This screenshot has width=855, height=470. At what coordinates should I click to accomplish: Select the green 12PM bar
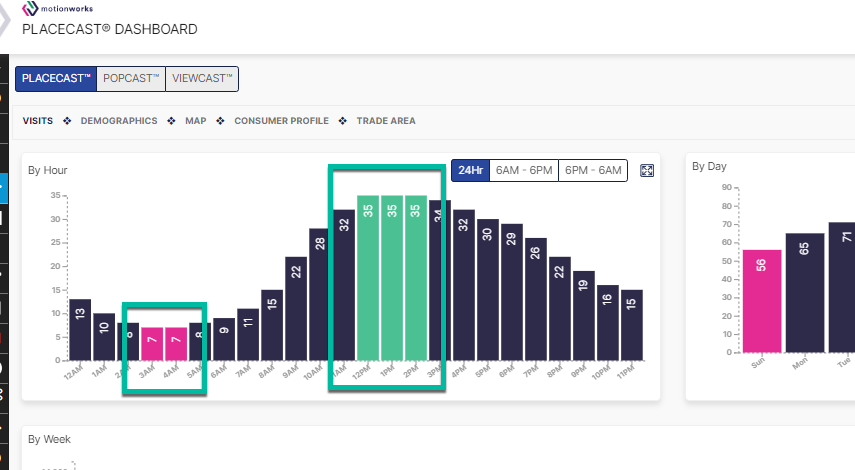(368, 278)
